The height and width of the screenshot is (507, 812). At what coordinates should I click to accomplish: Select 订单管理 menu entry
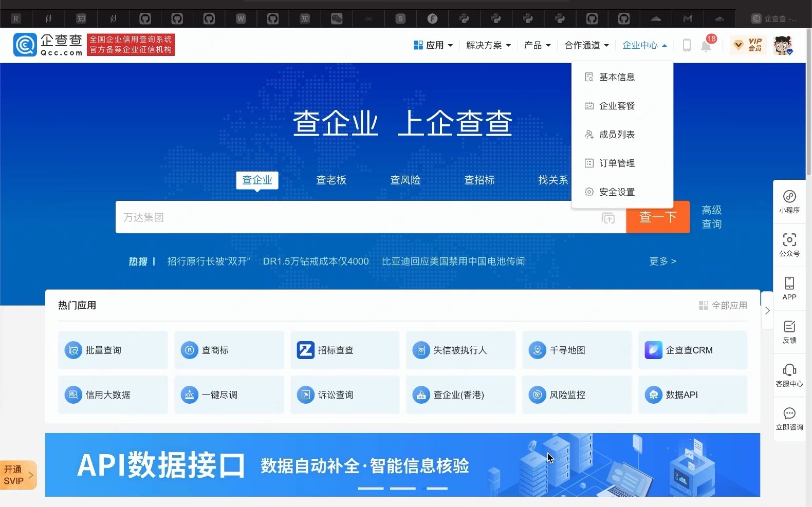[622, 163]
